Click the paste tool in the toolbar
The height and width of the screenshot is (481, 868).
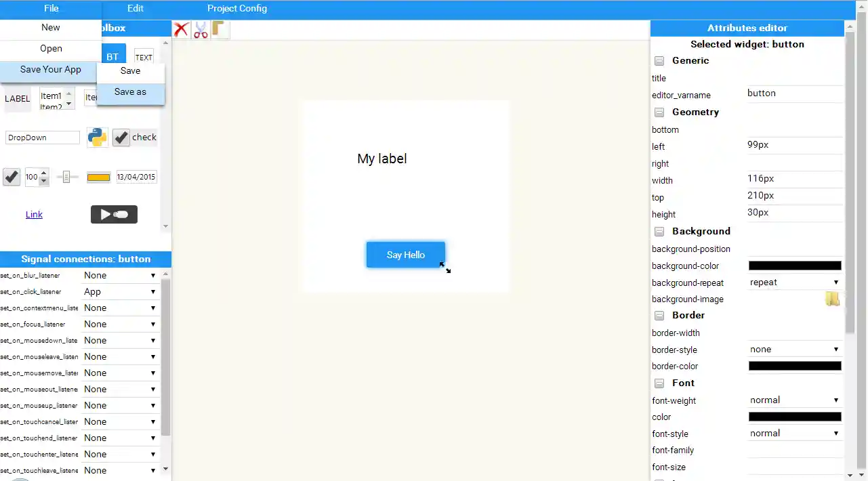[x=219, y=29]
